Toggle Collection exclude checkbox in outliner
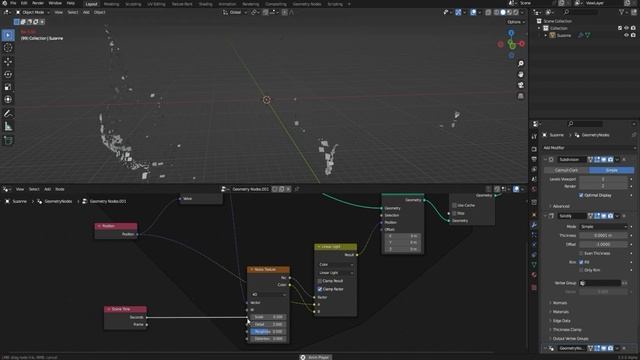The image size is (640, 360). pos(620,28)
